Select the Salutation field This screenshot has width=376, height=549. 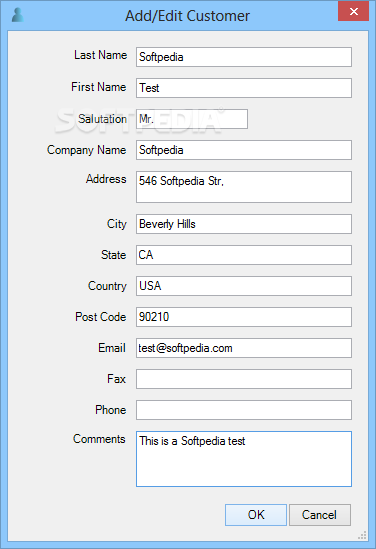click(x=192, y=119)
